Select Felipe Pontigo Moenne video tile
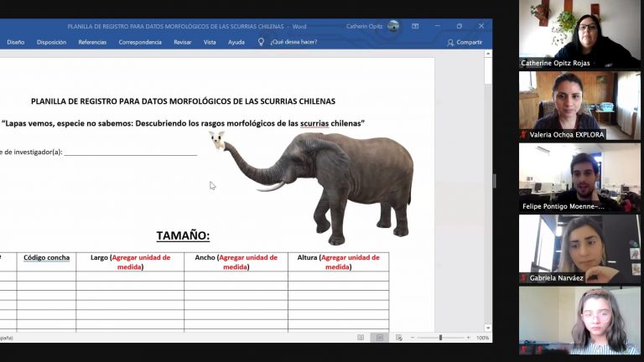 coord(579,178)
